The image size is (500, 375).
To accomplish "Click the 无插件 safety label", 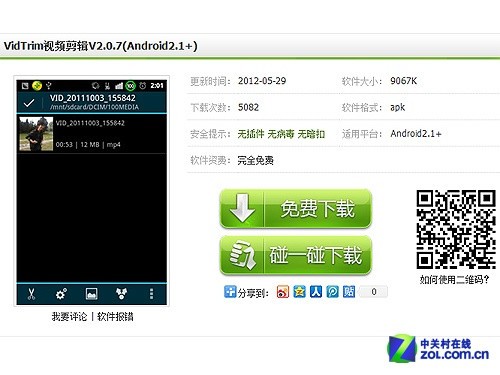I will (x=251, y=134).
